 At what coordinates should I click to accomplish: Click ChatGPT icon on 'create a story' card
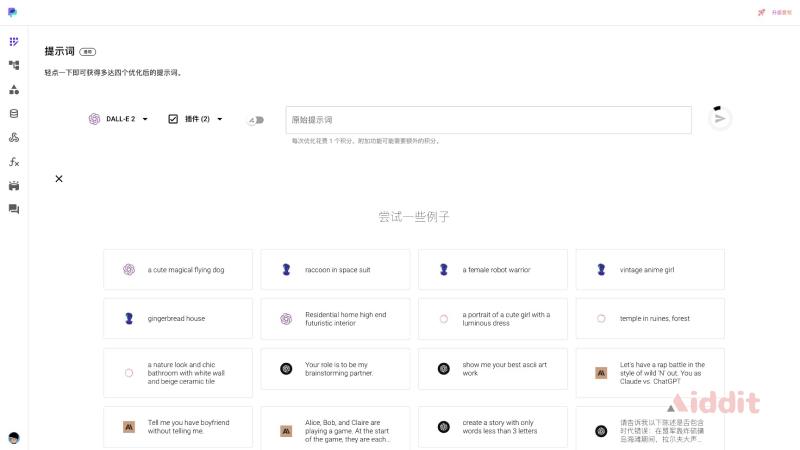444,427
